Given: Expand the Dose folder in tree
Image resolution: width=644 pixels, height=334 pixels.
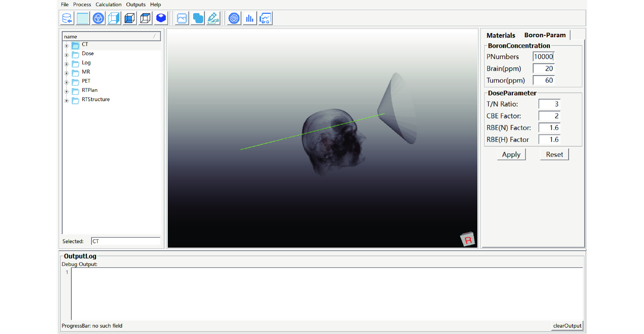Looking at the screenshot, I should coord(67,55).
